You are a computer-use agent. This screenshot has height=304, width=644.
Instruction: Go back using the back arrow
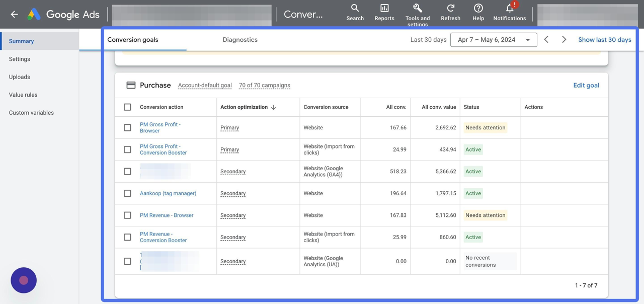(14, 15)
